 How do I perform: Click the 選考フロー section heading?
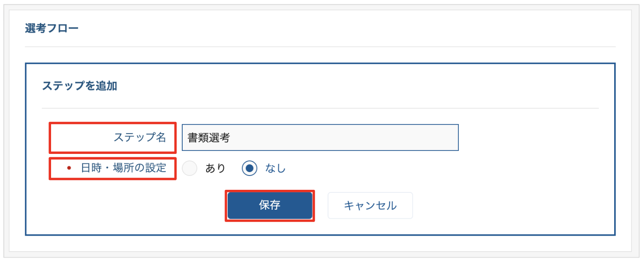(x=52, y=29)
